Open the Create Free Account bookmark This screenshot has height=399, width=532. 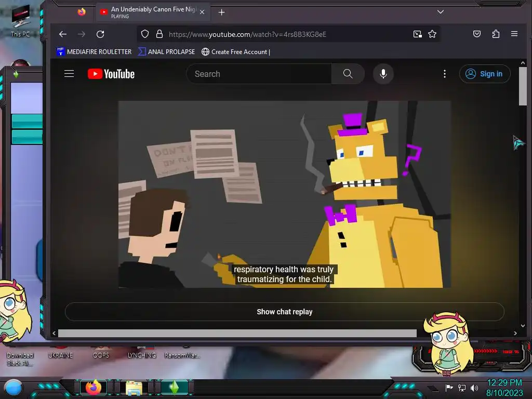pos(236,51)
